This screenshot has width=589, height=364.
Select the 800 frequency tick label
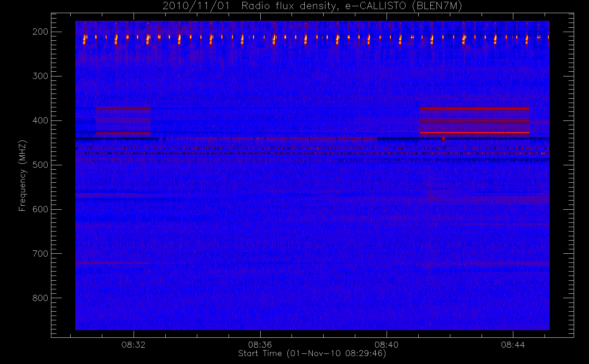click(40, 298)
